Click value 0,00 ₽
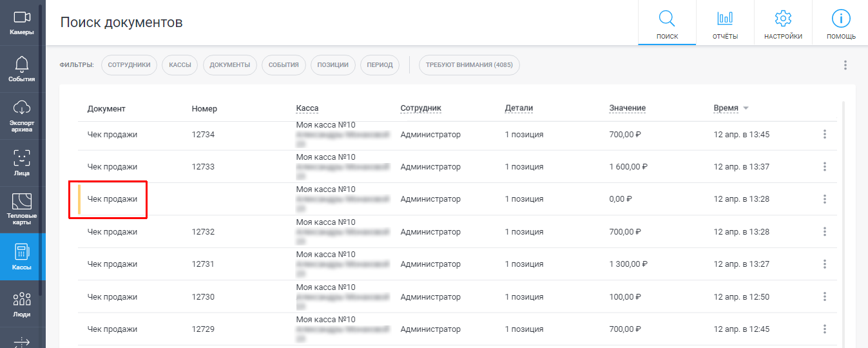Screen dimensions: 868x348 coord(621,199)
